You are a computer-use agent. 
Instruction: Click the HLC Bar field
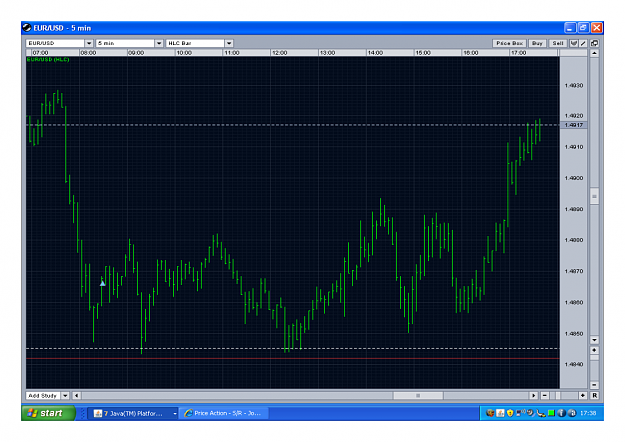pos(195,43)
